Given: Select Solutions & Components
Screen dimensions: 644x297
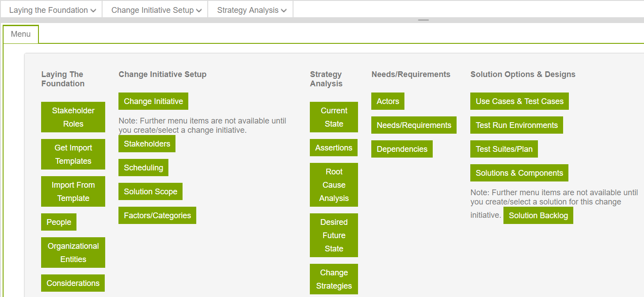Looking at the screenshot, I should click(x=519, y=173).
